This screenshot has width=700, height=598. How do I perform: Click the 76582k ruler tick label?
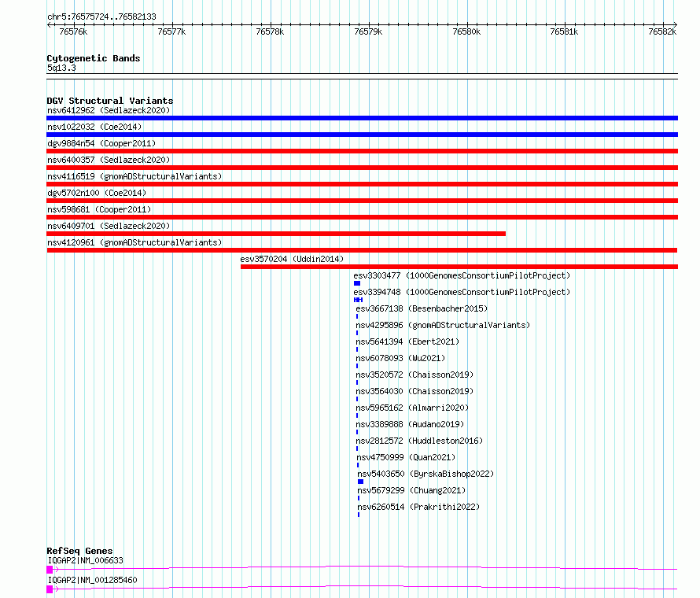point(662,31)
